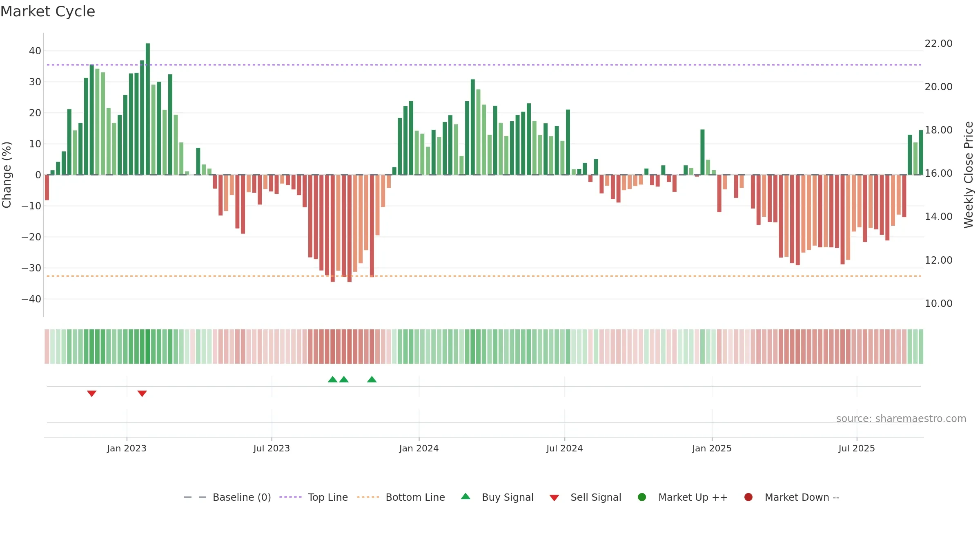Screen dimensions: 980x551
Task: Click the Jan 2025 x-axis label
Action: coord(712,449)
